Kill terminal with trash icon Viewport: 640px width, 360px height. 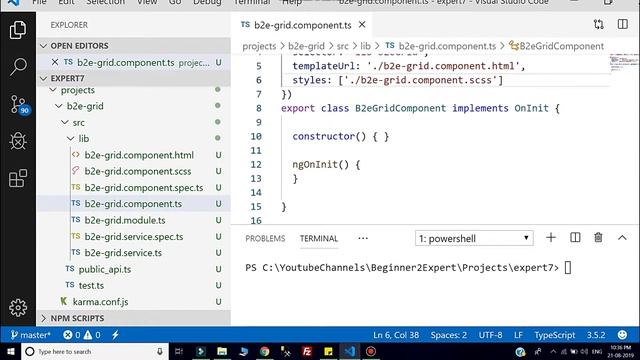(598, 238)
